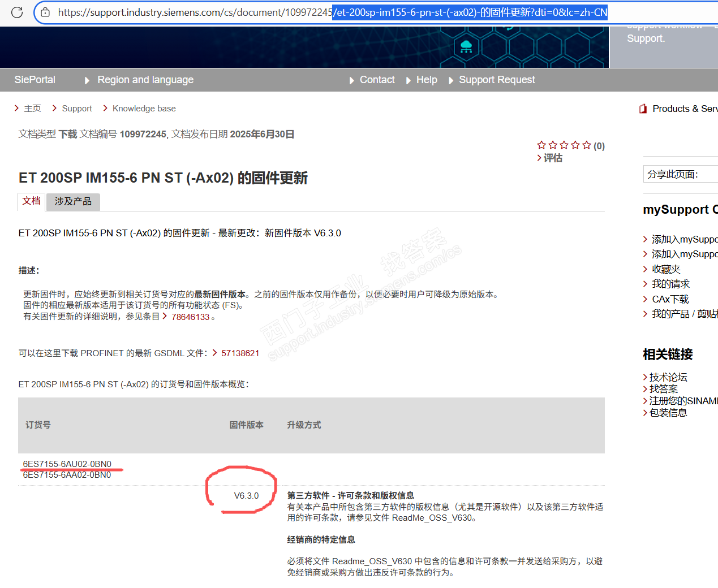The image size is (718, 588).
Task: Click the document number 109972245
Action: pyautogui.click(x=143, y=134)
